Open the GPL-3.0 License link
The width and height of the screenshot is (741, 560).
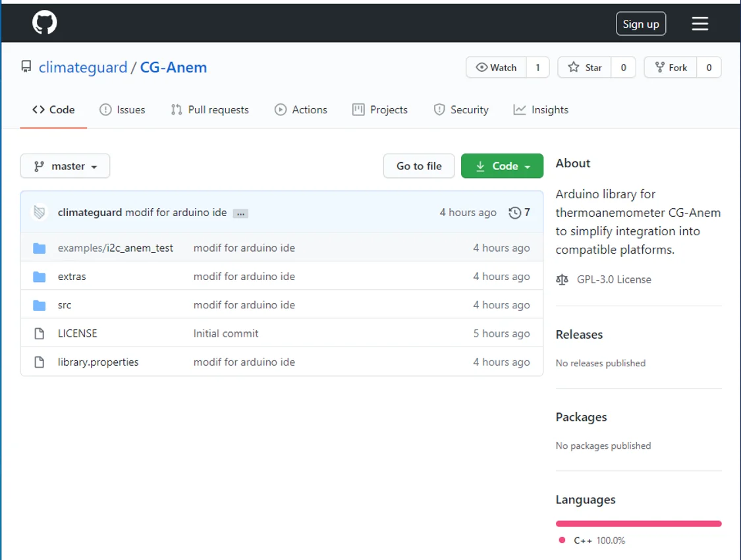[x=614, y=279]
